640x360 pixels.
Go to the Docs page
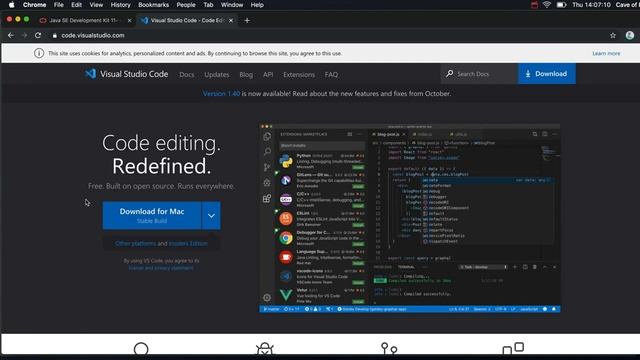coord(187,75)
